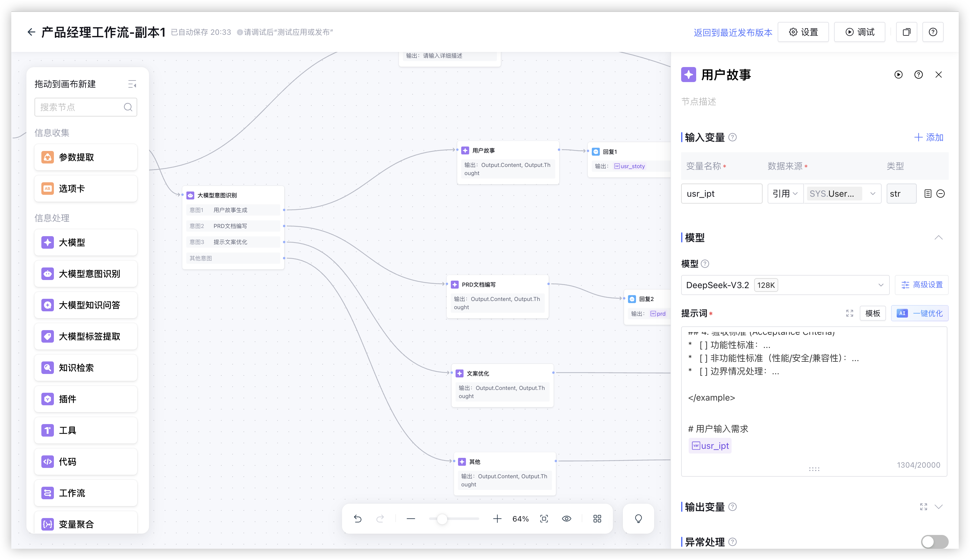Select the 大模型知识问答 node item
Screen dimensions: 970x560
pyautogui.click(x=86, y=305)
